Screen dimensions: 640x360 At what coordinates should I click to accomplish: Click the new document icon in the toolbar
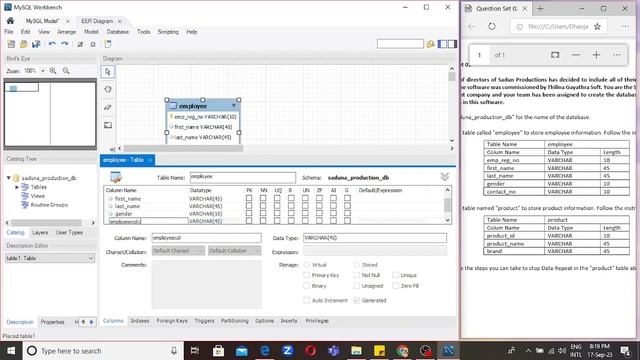[x=108, y=44]
